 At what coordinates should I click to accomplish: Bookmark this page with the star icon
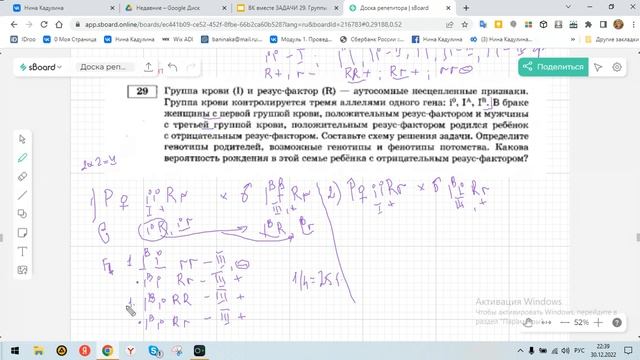coord(464,24)
